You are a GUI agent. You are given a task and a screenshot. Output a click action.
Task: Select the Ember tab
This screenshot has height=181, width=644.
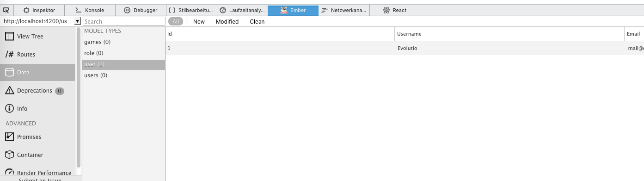(x=293, y=10)
